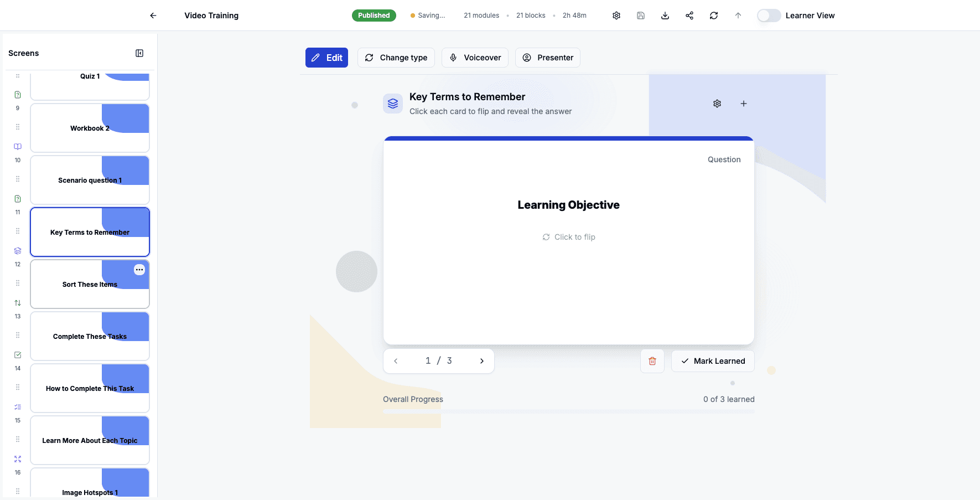The width and height of the screenshot is (980, 500).
Task: Click the Published status badge
Action: [374, 16]
